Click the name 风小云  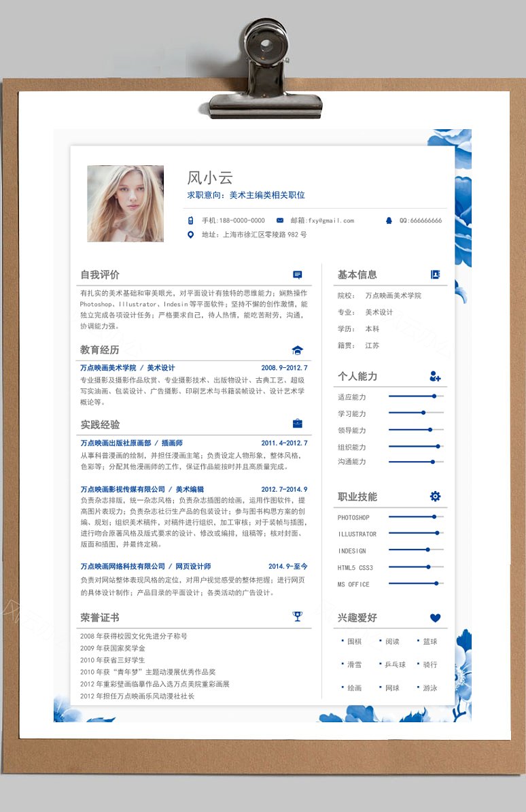(210, 177)
